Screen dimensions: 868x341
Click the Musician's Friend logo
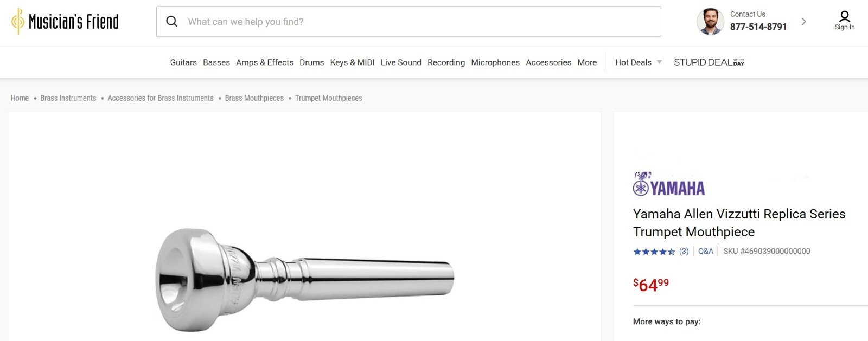[65, 22]
